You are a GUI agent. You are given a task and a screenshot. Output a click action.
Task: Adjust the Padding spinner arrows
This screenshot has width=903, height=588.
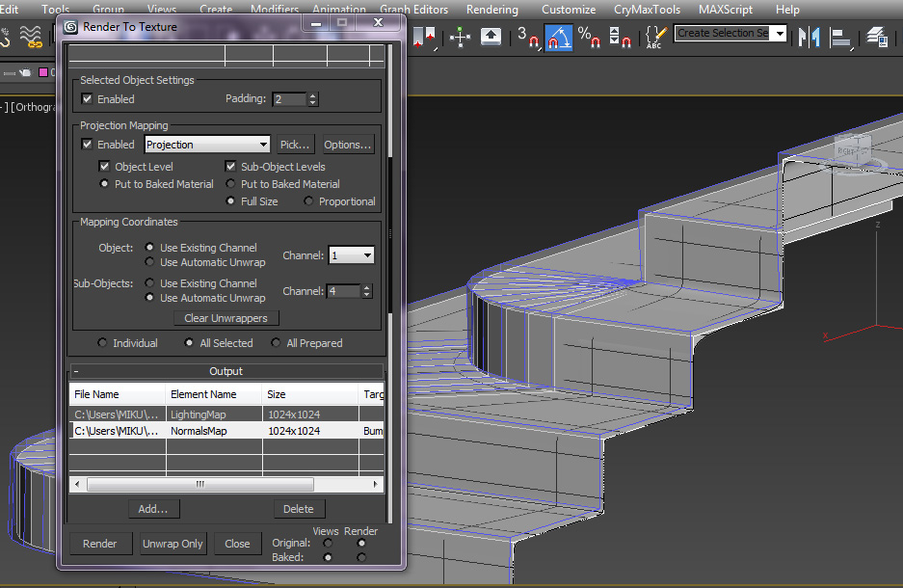pos(312,99)
